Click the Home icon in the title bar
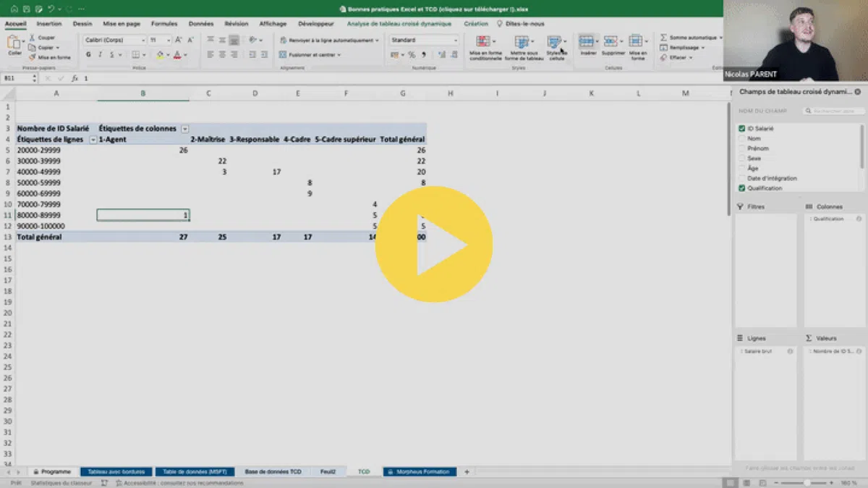This screenshot has height=488, width=868. (14, 9)
